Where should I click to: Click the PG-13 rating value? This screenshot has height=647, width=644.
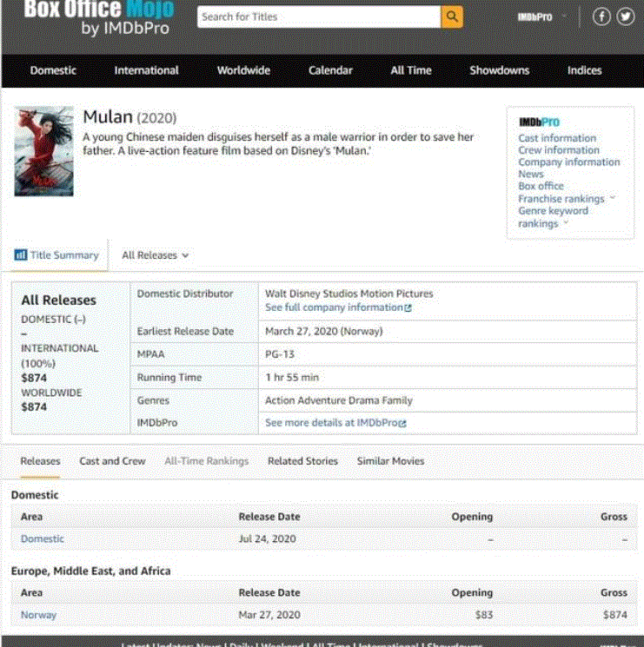tap(280, 354)
